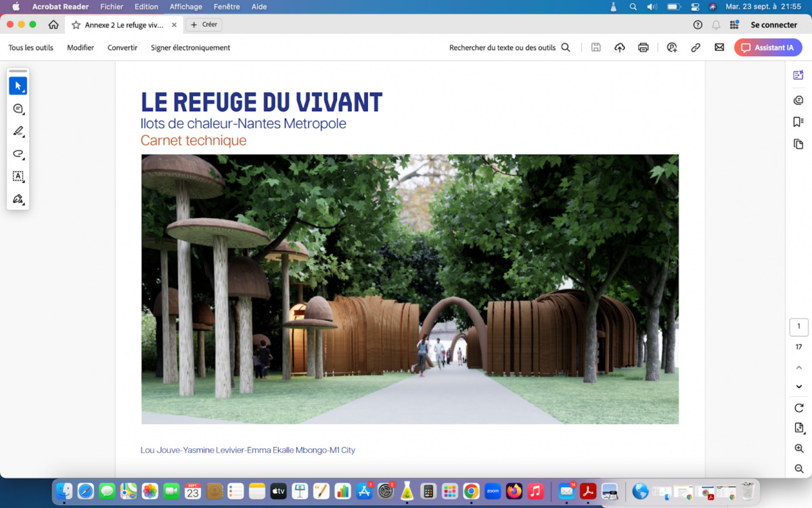Rotate the page with the rotate icon

pos(799,408)
